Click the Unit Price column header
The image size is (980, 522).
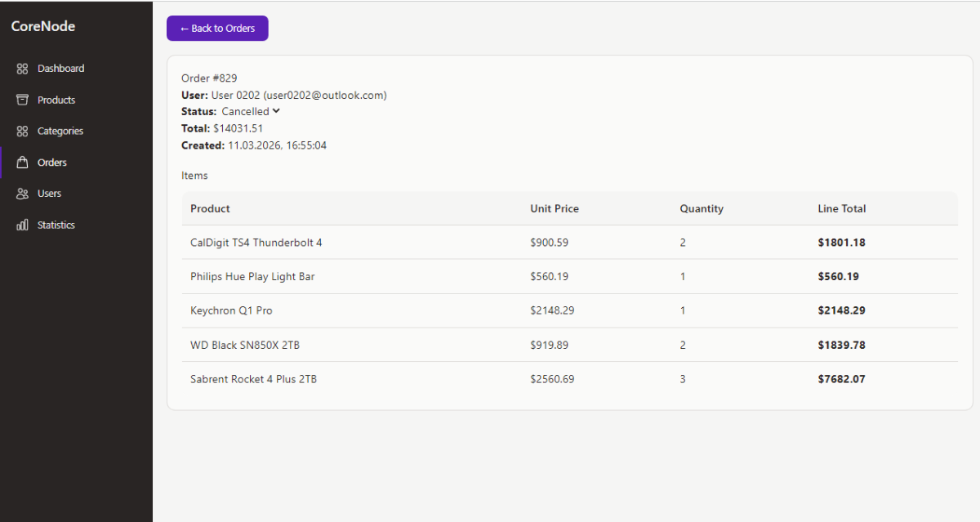[554, 208]
